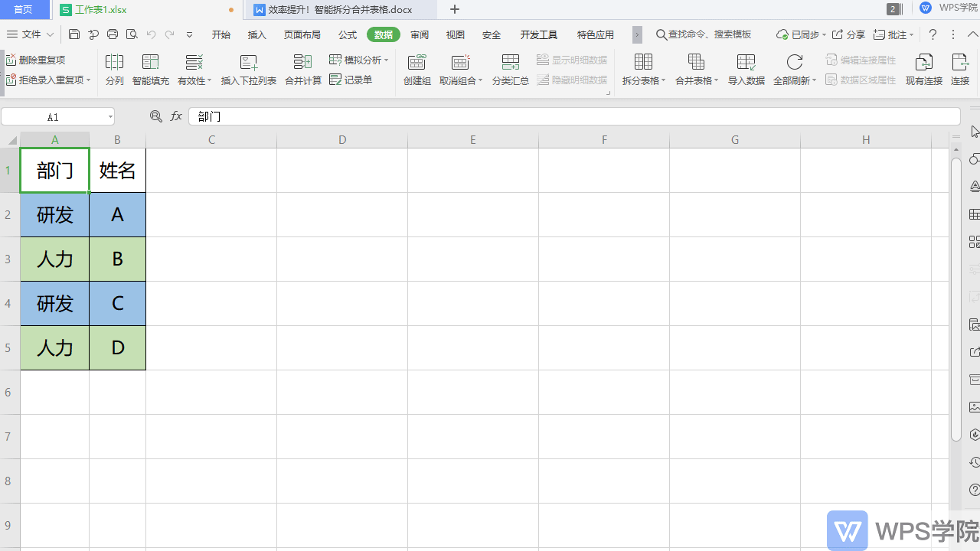Click the 分享 share button
The height and width of the screenshot is (551, 980).
[x=848, y=35]
